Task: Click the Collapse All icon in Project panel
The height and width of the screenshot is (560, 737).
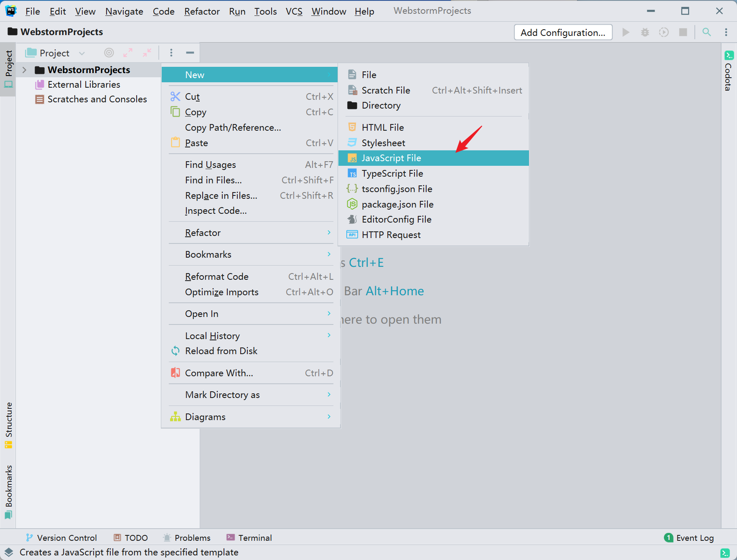Action: point(147,53)
